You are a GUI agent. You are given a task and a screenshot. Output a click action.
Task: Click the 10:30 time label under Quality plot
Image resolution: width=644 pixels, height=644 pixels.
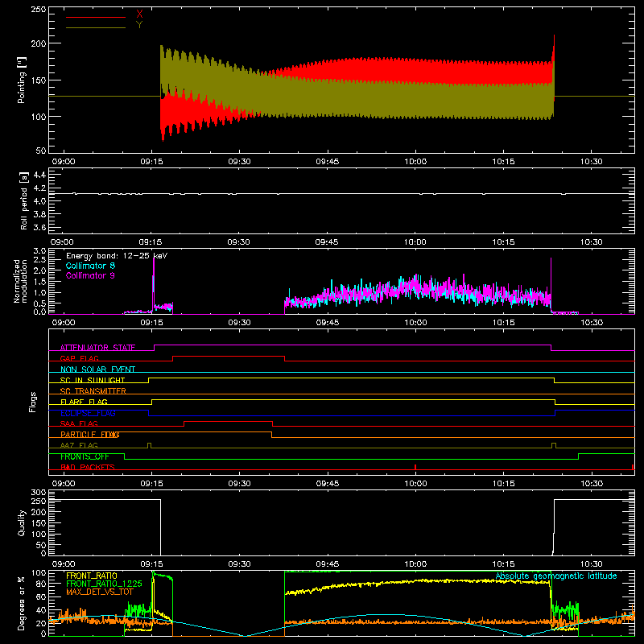pos(592,564)
